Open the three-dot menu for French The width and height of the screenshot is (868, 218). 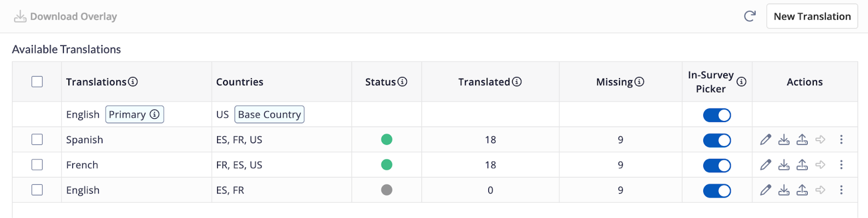tap(841, 165)
